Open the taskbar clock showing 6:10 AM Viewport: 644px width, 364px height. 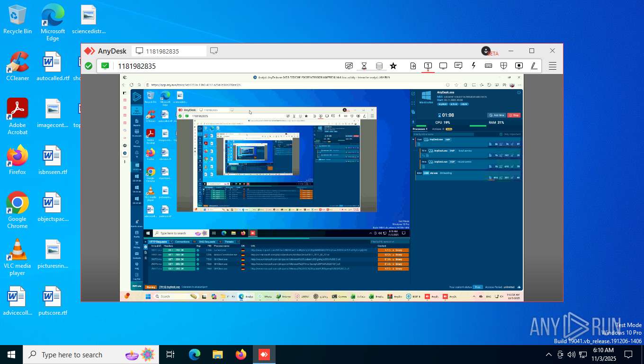[x=603, y=355]
